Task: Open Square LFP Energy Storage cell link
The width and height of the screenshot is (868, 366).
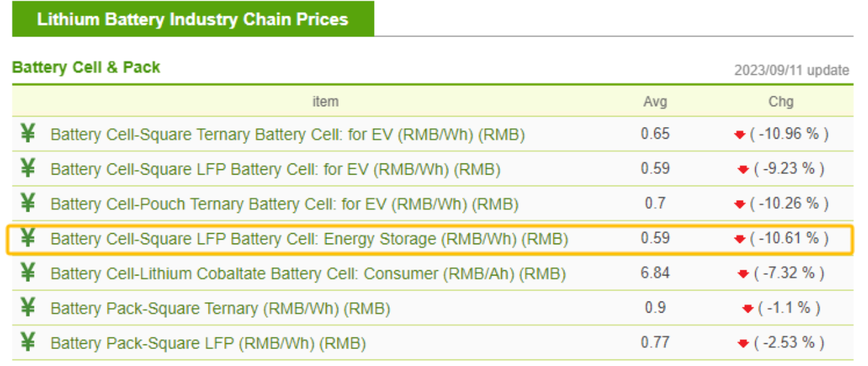Action: 310,239
